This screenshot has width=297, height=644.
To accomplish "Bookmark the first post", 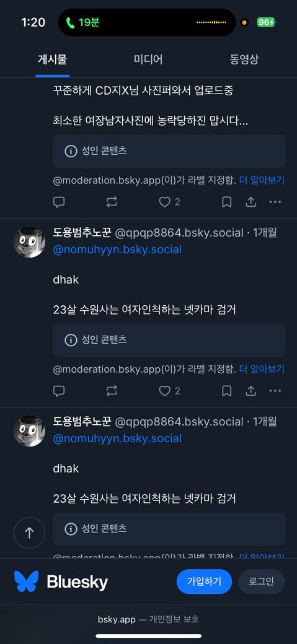I will 227,202.
